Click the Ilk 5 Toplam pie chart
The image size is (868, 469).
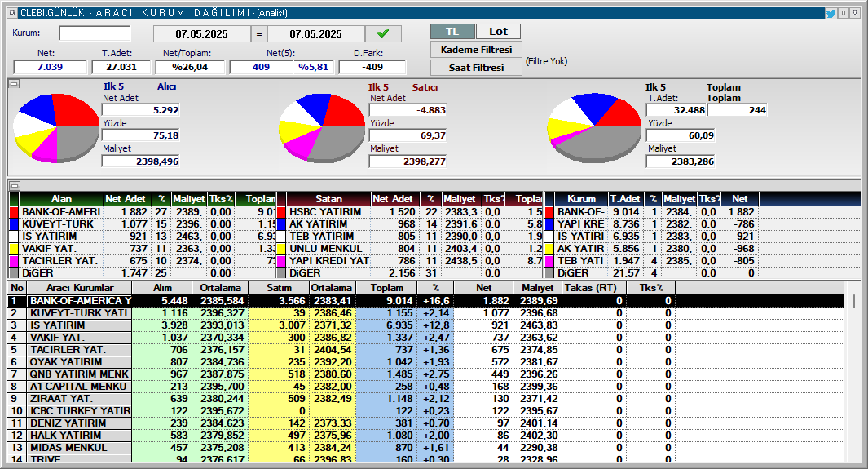[594, 128]
